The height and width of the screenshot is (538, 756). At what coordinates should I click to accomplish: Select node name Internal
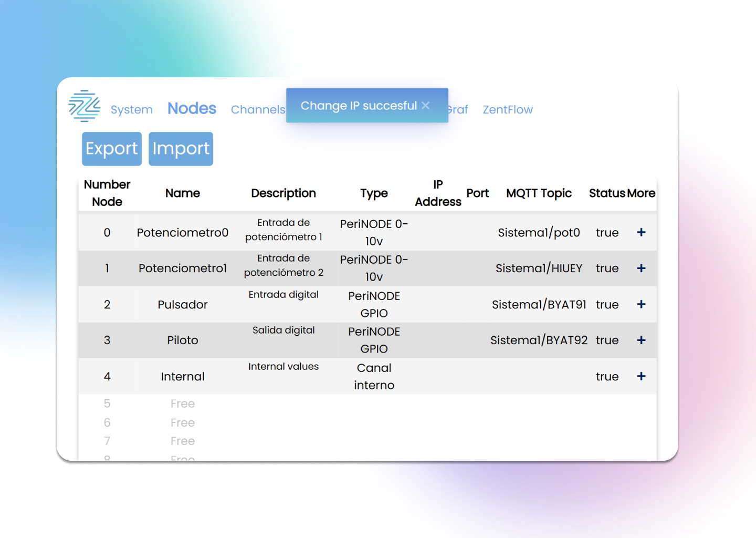point(183,377)
